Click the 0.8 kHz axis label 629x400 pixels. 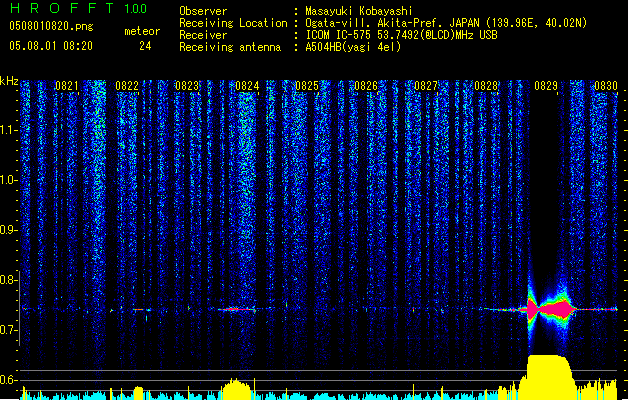(7, 280)
